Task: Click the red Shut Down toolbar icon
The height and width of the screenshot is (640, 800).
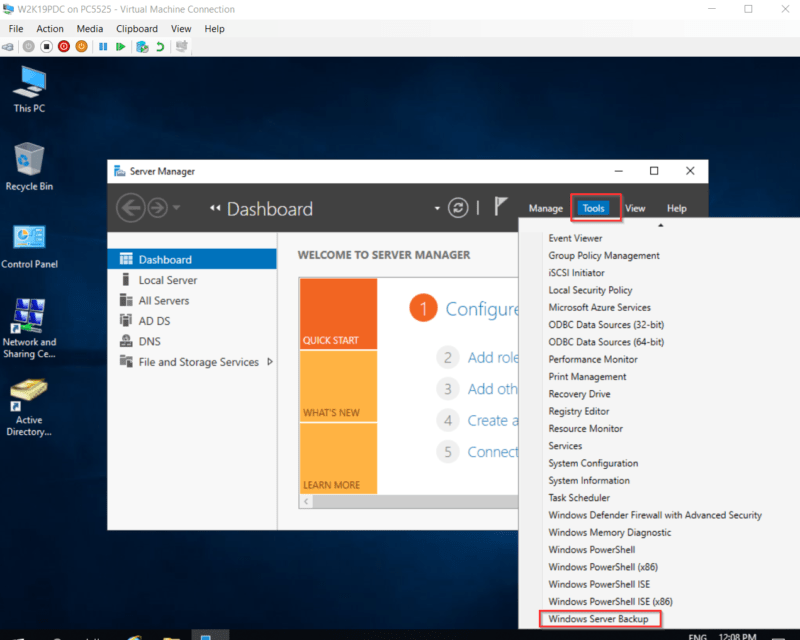Action: (x=64, y=46)
